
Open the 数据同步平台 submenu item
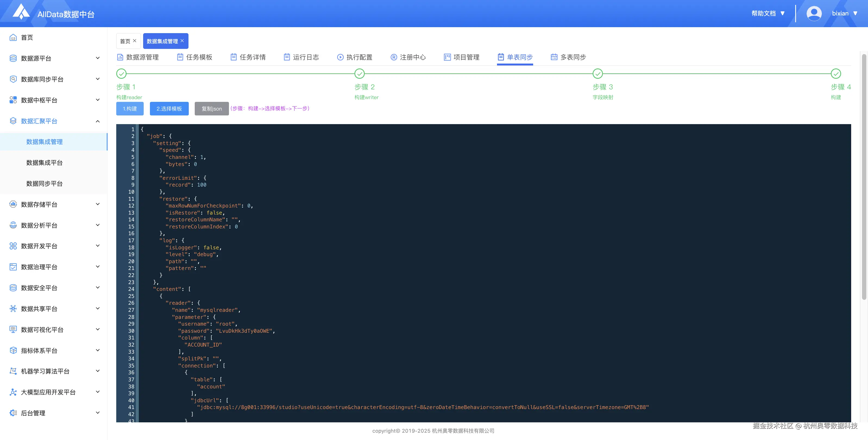coord(45,184)
